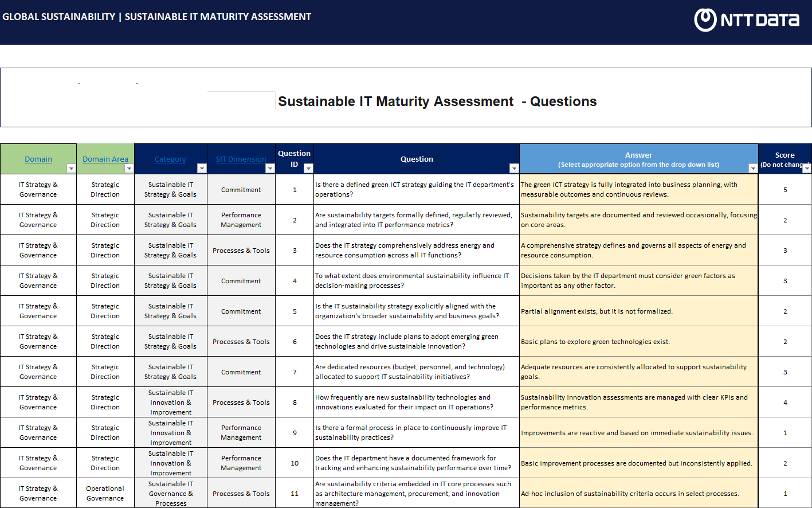Click the 'Sustainable IT Maturity Assessment - Questions' title
The width and height of the screenshot is (812, 508).
[x=437, y=101]
